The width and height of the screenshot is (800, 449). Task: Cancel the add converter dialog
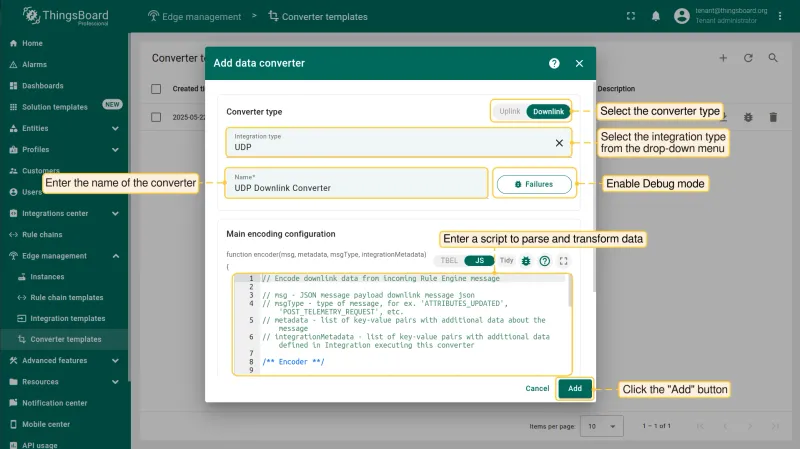(537, 388)
